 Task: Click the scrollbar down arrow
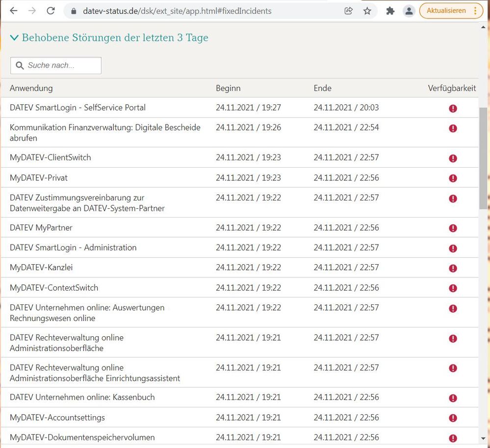click(x=483, y=439)
